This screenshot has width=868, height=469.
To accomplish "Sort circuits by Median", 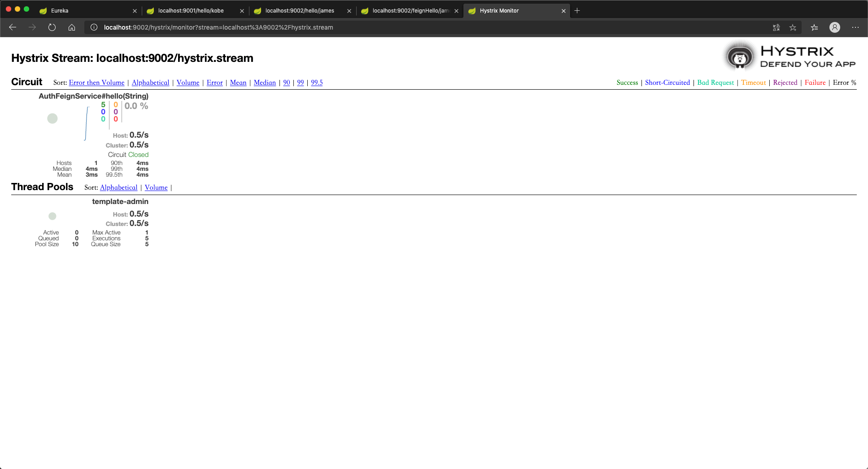I will (265, 83).
